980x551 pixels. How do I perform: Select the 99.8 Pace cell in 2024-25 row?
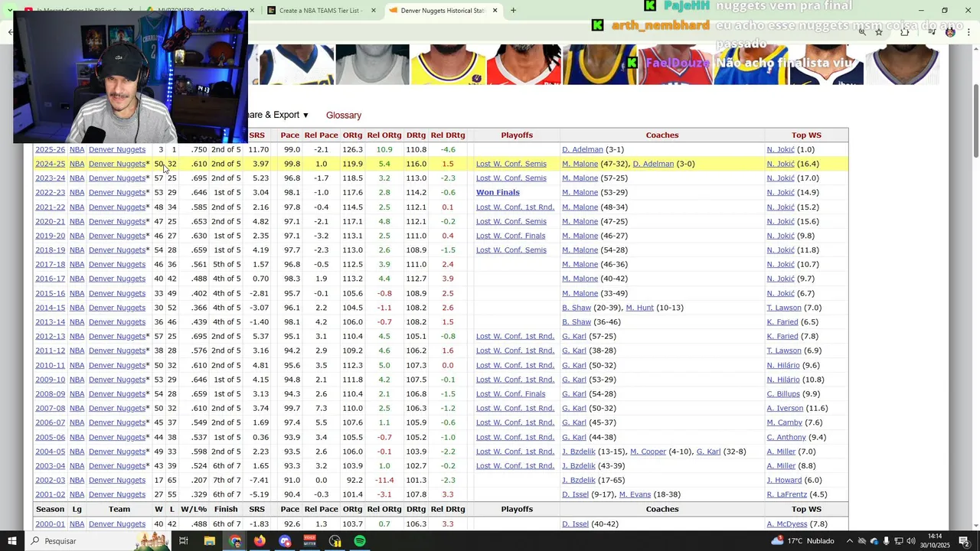tap(292, 164)
